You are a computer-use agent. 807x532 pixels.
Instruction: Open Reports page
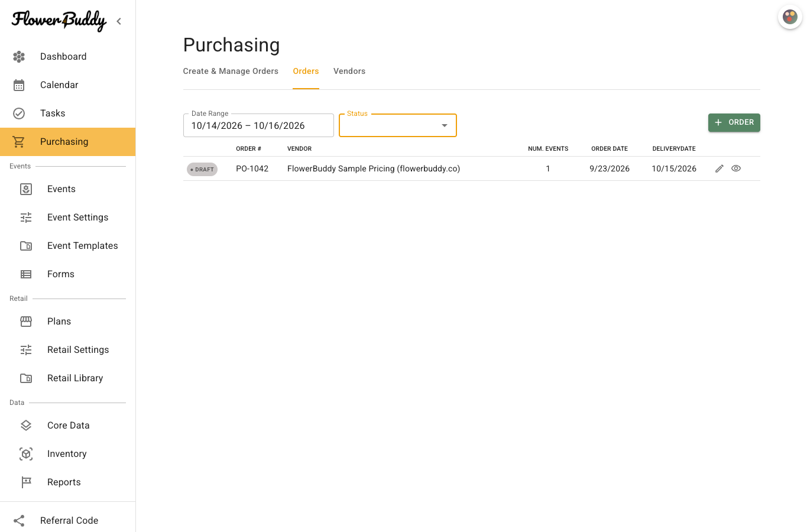(67, 482)
